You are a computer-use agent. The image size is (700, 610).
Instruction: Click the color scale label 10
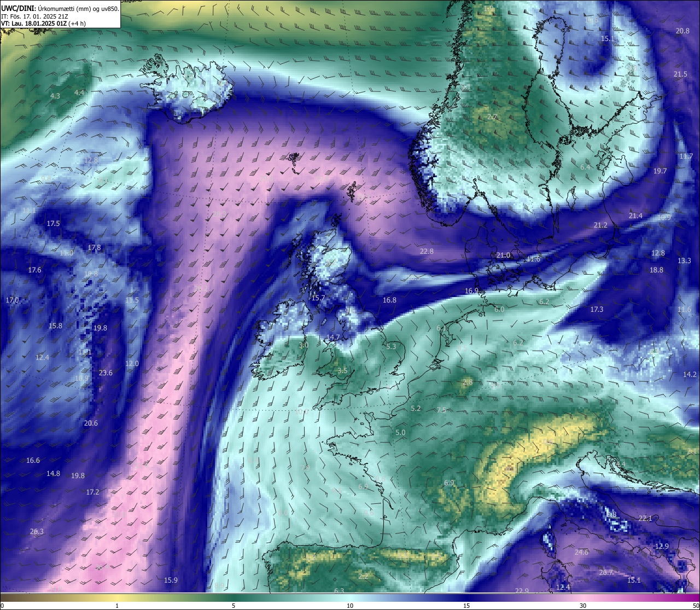click(350, 606)
